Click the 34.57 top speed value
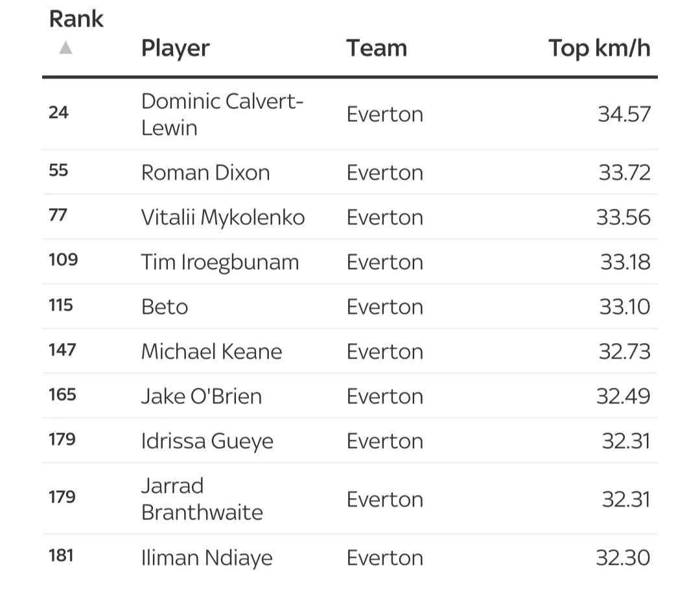The image size is (700, 596). [624, 114]
